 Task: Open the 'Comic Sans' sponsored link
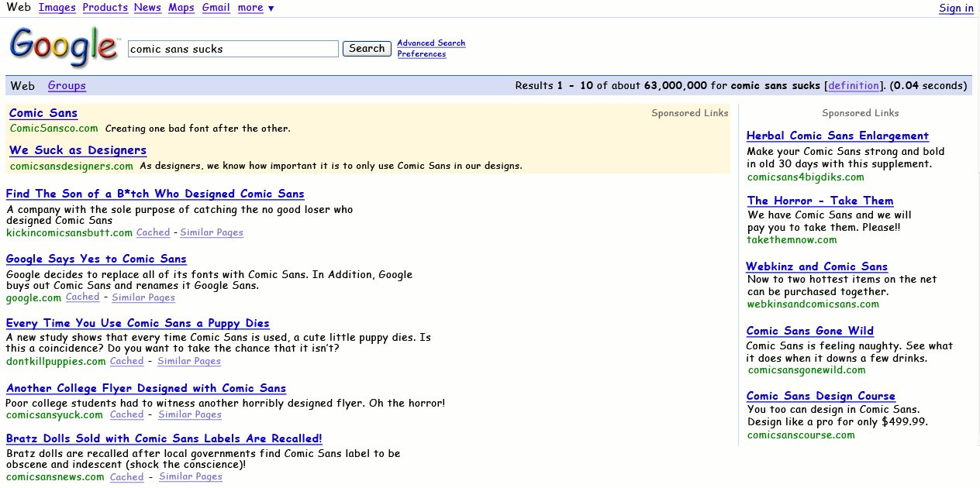43,113
